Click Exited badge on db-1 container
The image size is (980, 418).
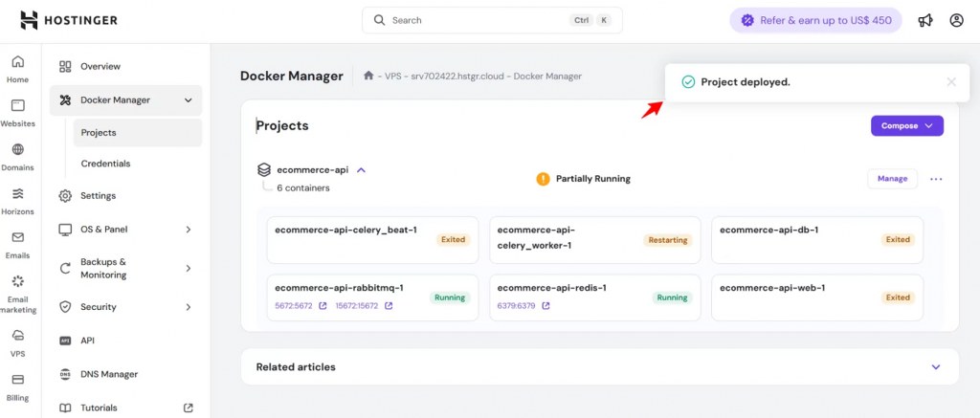point(898,239)
